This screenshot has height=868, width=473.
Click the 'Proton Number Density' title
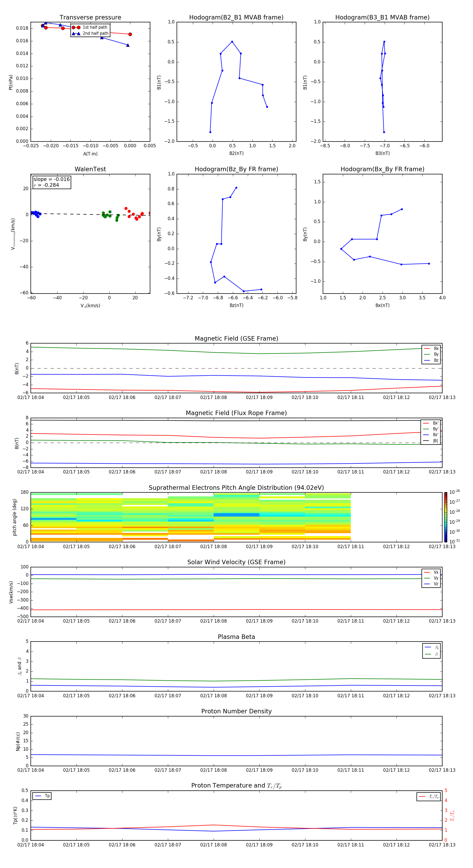(236, 711)
